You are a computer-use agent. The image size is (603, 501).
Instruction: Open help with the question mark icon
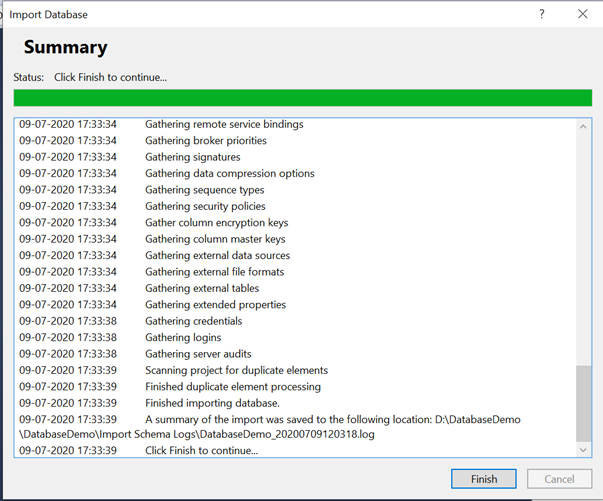[x=542, y=14]
